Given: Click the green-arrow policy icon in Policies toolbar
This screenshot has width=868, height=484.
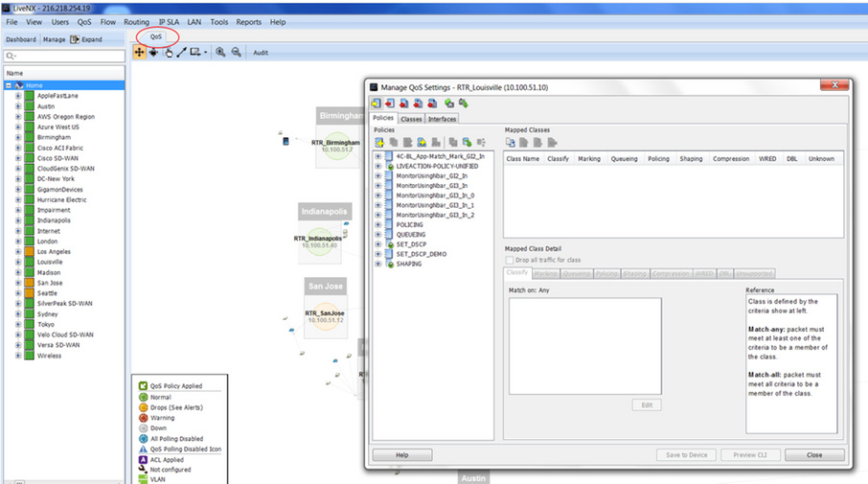Looking at the screenshot, I should tap(468, 142).
